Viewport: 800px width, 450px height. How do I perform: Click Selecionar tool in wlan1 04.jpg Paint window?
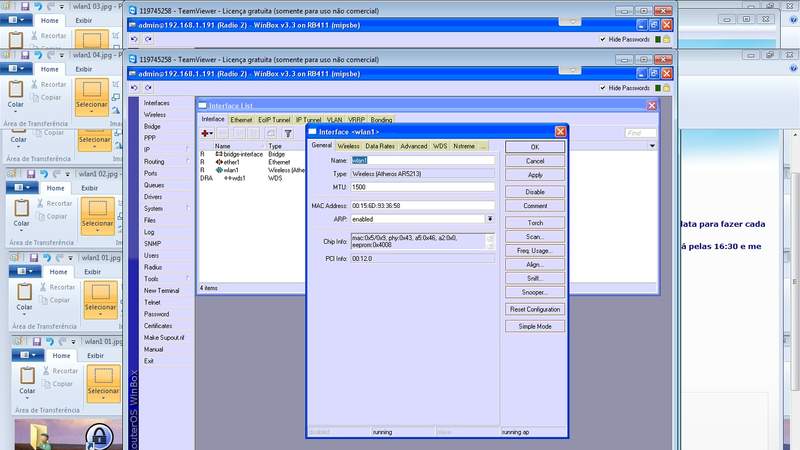[92, 96]
